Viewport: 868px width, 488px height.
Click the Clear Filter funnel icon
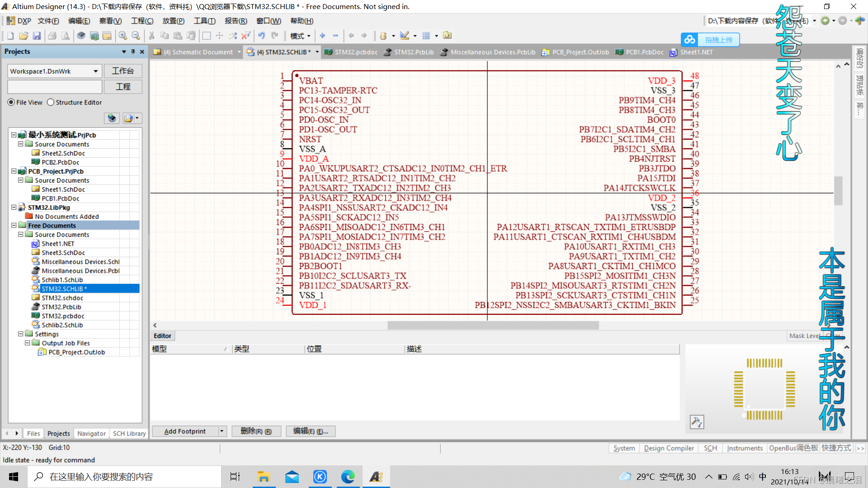point(245,36)
